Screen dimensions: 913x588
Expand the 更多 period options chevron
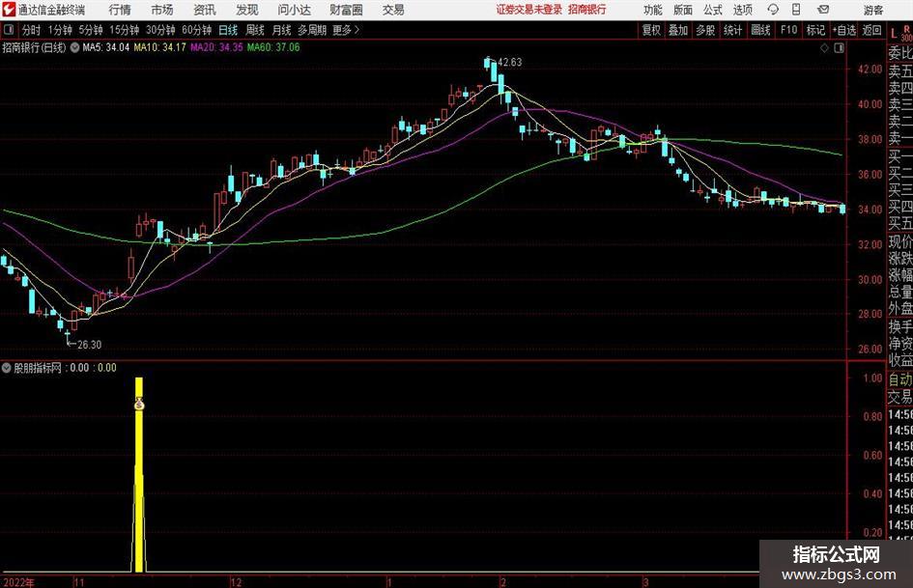pyautogui.click(x=357, y=30)
